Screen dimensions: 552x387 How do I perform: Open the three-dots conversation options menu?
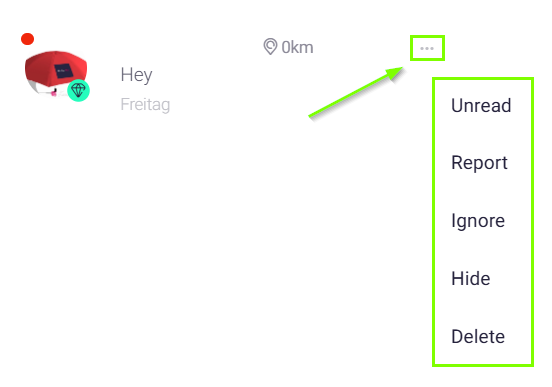(x=427, y=48)
